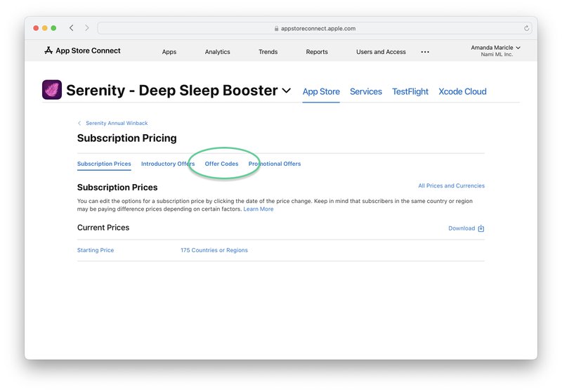The image size is (562, 392).
Task: Click the Download link text
Action: pyautogui.click(x=462, y=228)
